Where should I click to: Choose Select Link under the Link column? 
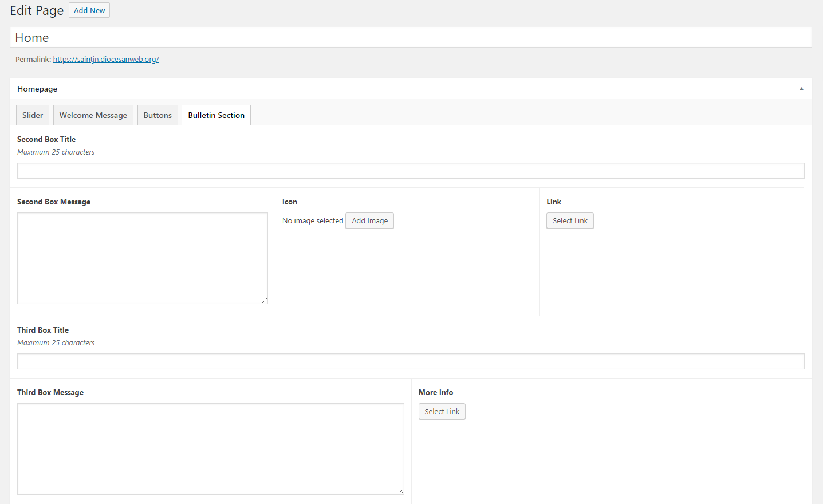[570, 221]
